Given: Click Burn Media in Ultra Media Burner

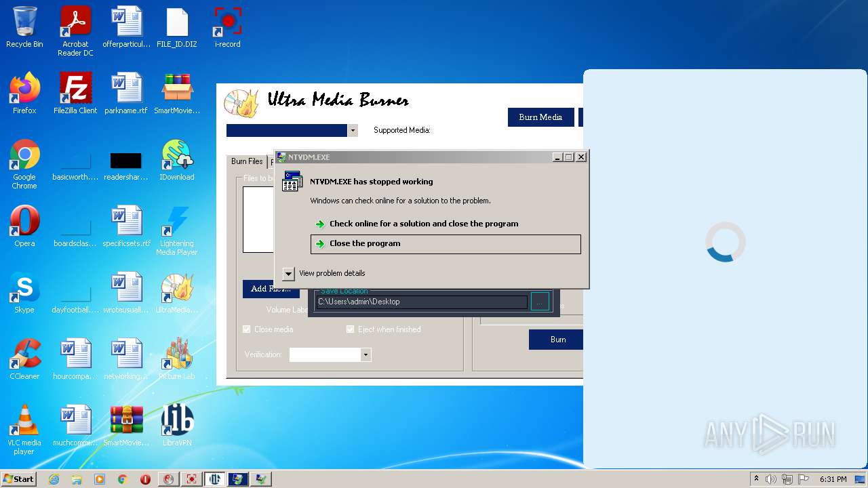Looking at the screenshot, I should (541, 117).
